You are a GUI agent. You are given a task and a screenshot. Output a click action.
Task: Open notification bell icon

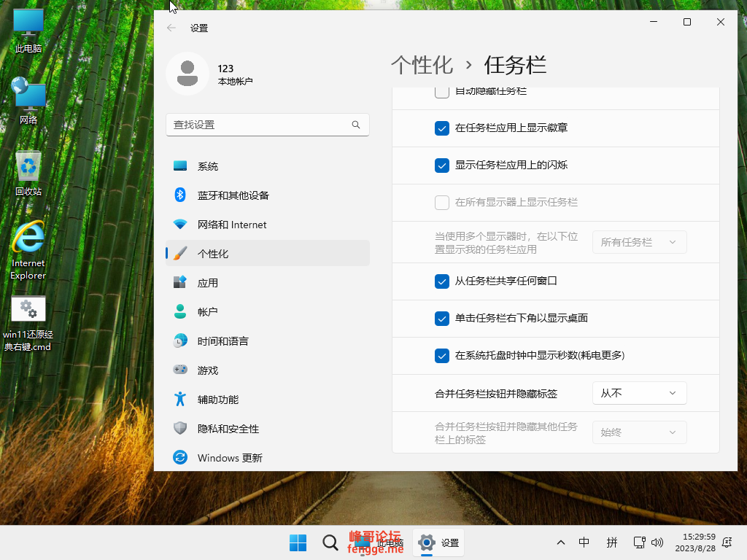click(x=727, y=542)
